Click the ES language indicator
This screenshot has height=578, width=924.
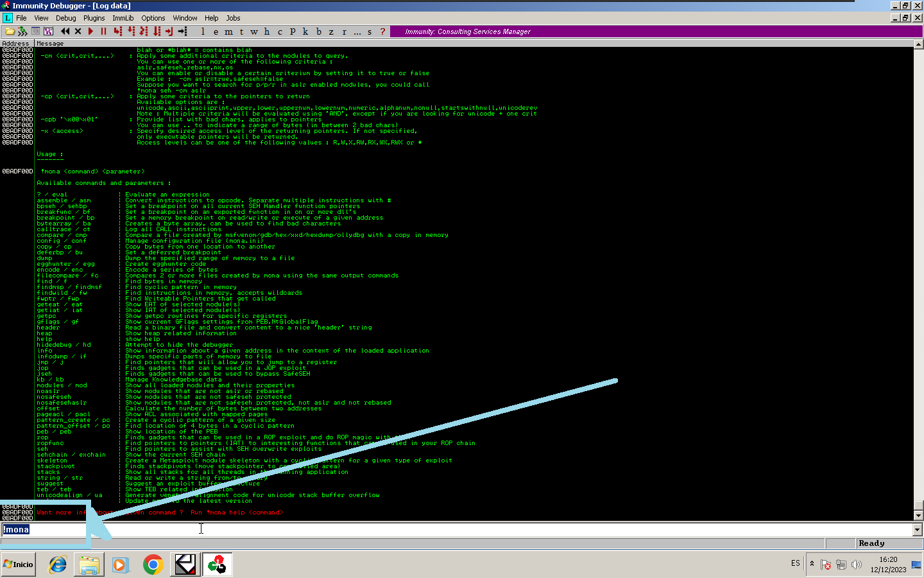tap(796, 563)
